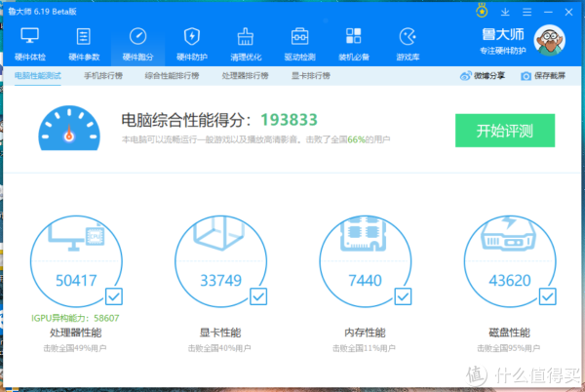The height and width of the screenshot is (392, 585).
Task: Switch to 手机排行榜 tab
Action: tap(103, 76)
